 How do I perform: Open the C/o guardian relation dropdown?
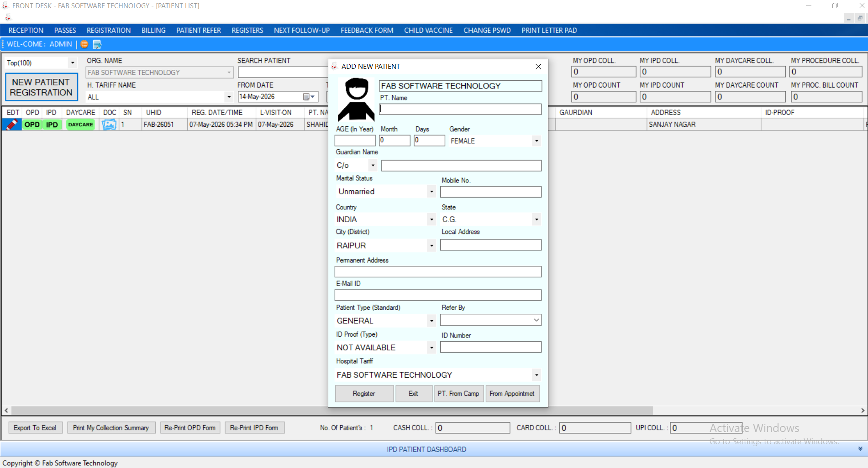click(373, 165)
